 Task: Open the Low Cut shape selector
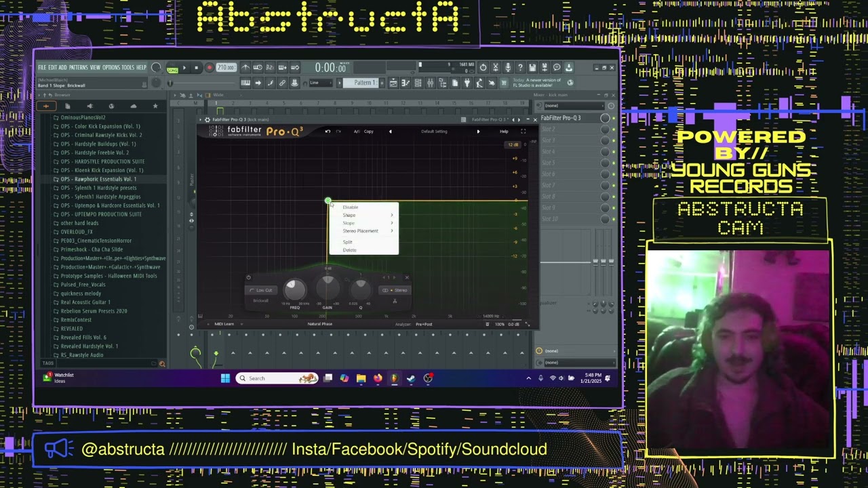click(x=261, y=290)
